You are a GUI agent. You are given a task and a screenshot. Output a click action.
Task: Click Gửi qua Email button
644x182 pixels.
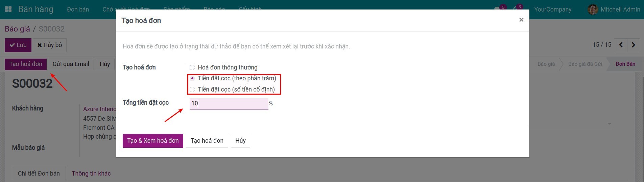tap(71, 64)
